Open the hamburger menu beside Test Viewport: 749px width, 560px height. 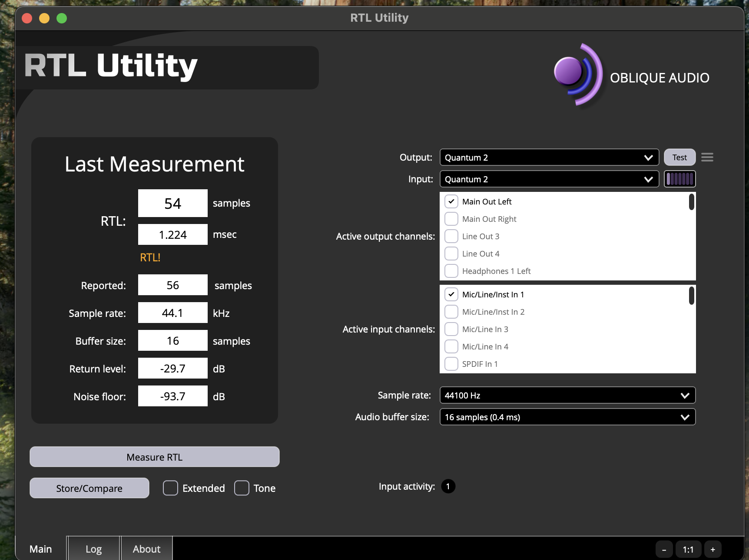click(707, 157)
